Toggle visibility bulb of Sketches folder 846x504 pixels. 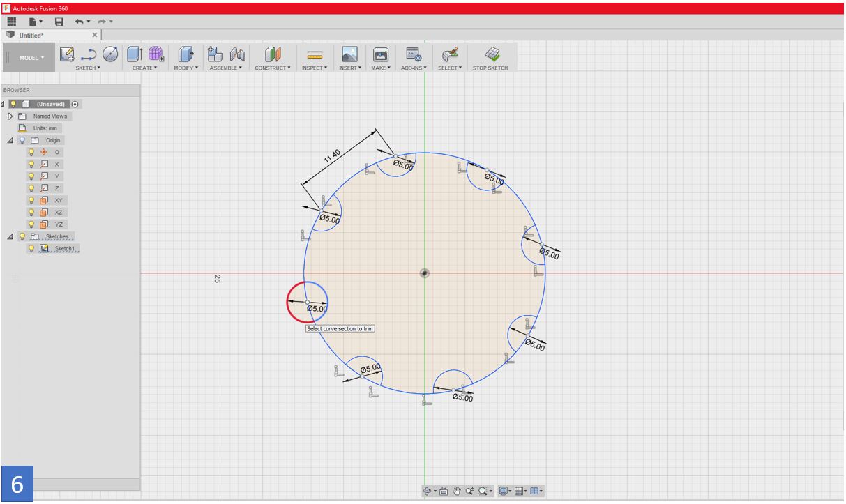pos(22,236)
